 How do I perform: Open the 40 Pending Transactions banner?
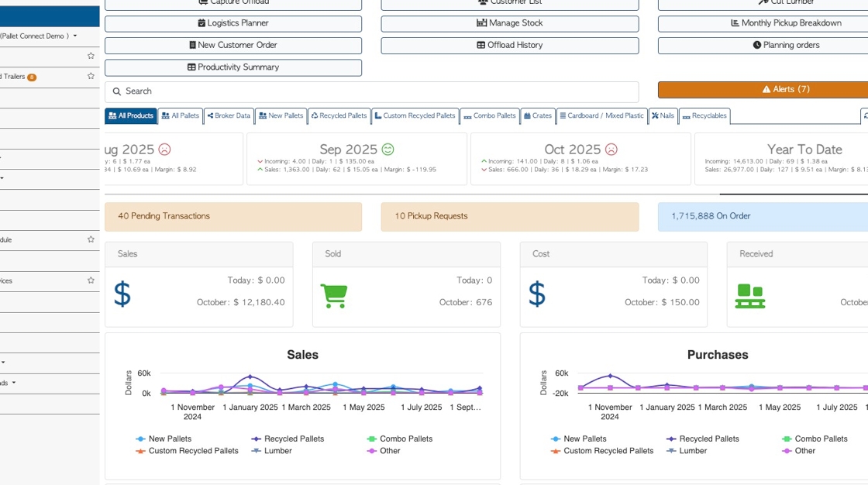pos(233,216)
